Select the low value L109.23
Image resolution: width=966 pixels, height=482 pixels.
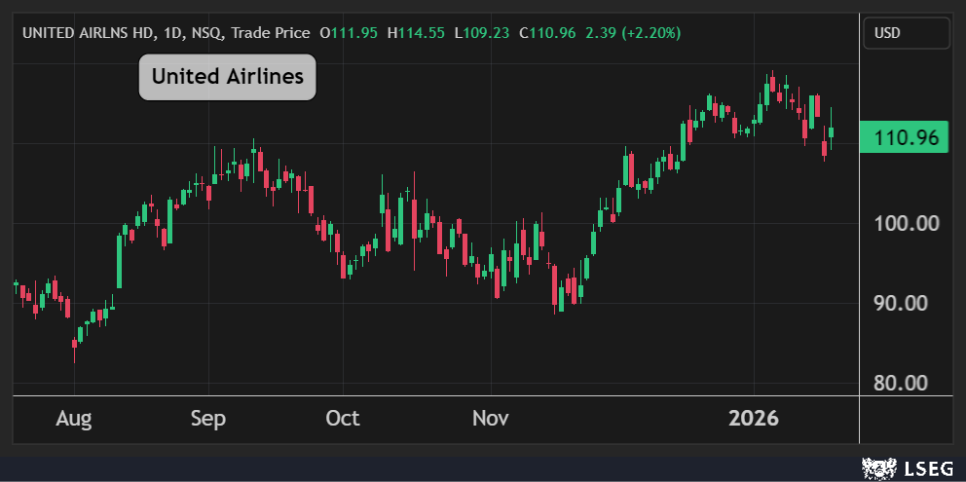coord(482,33)
